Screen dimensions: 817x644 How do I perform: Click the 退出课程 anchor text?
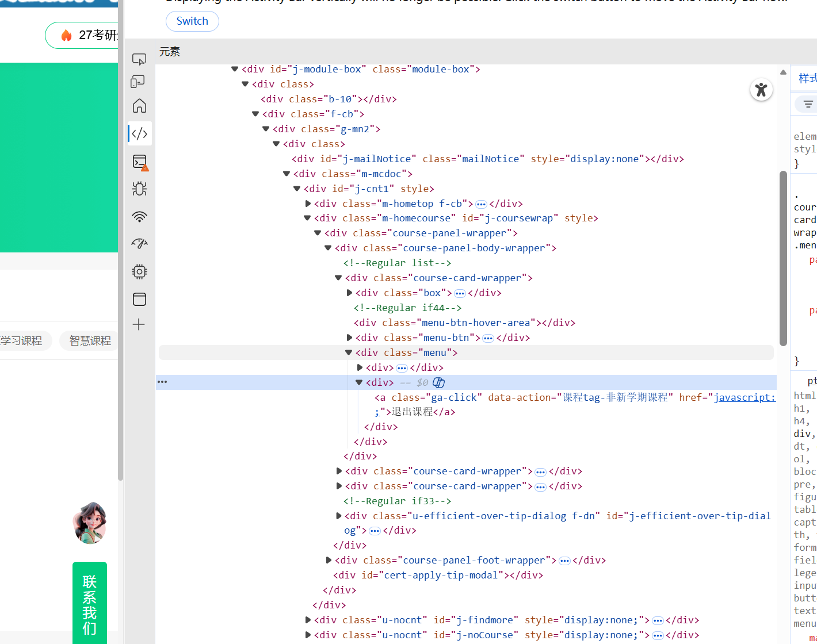(x=412, y=412)
